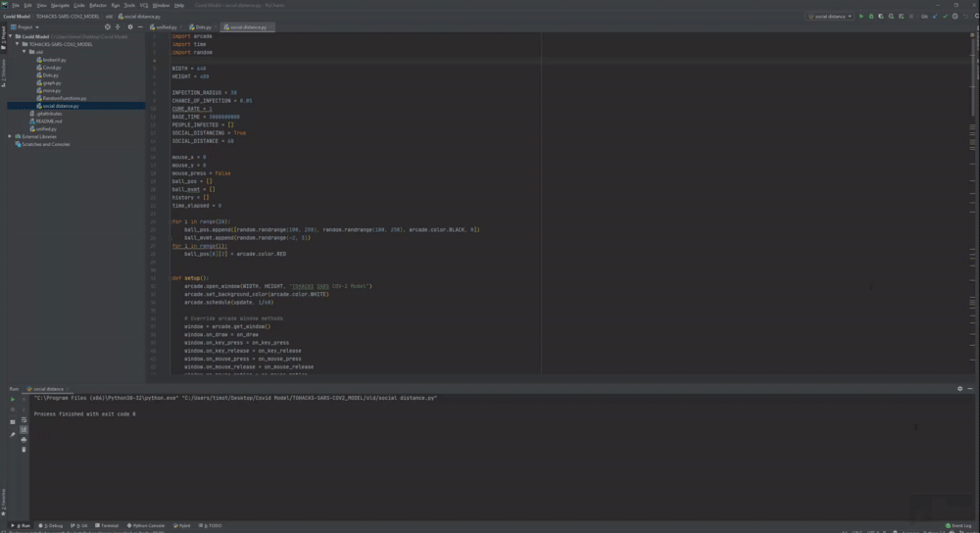Collapse all in Project panel
980x533 pixels.
118,26
